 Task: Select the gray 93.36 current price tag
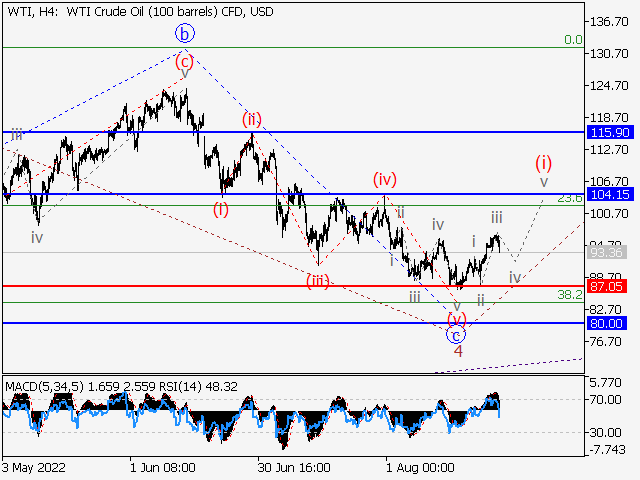pos(607,253)
